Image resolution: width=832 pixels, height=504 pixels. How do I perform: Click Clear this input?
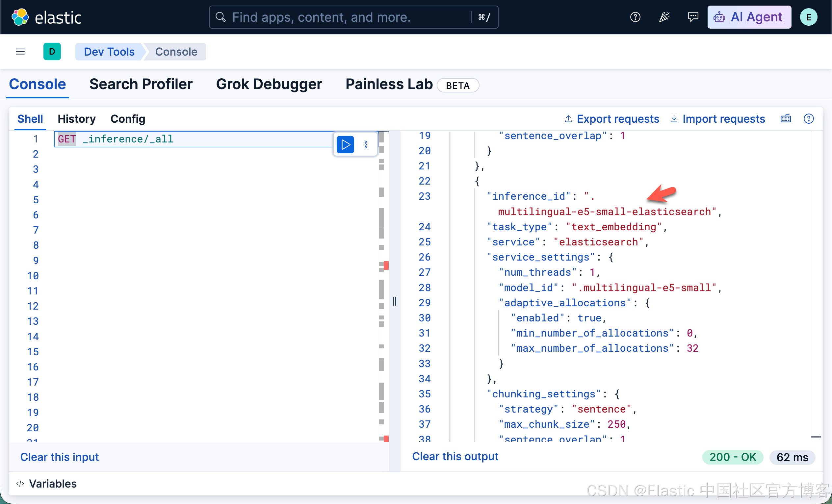(60, 457)
